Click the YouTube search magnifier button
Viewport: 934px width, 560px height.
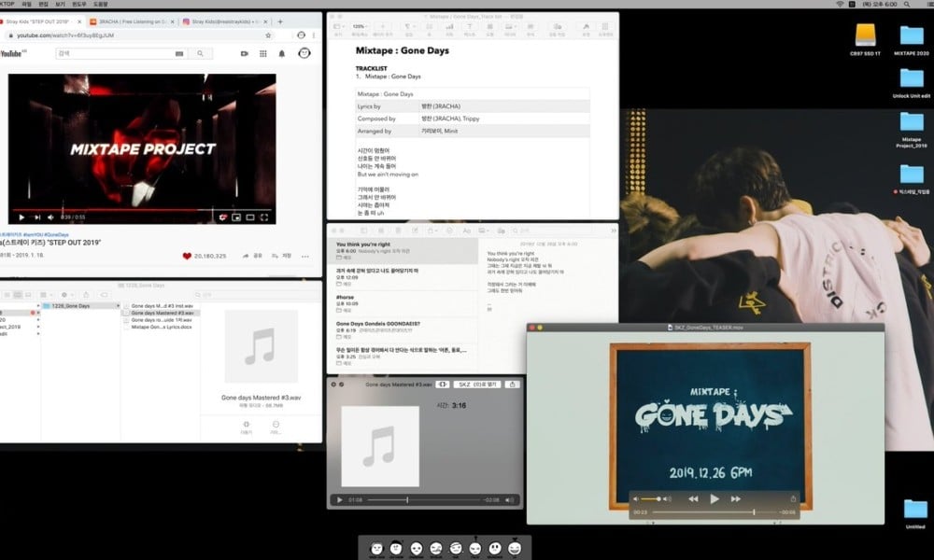(x=200, y=53)
